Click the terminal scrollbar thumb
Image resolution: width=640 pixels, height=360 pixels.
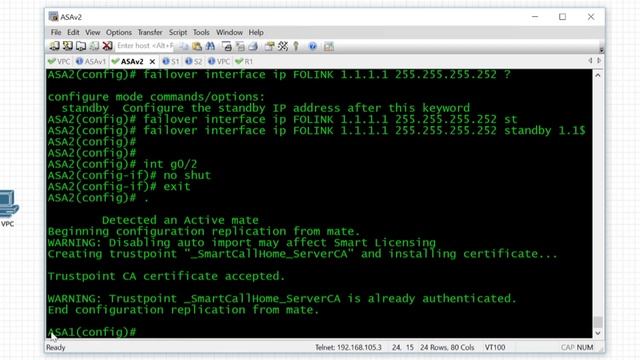click(x=598, y=322)
